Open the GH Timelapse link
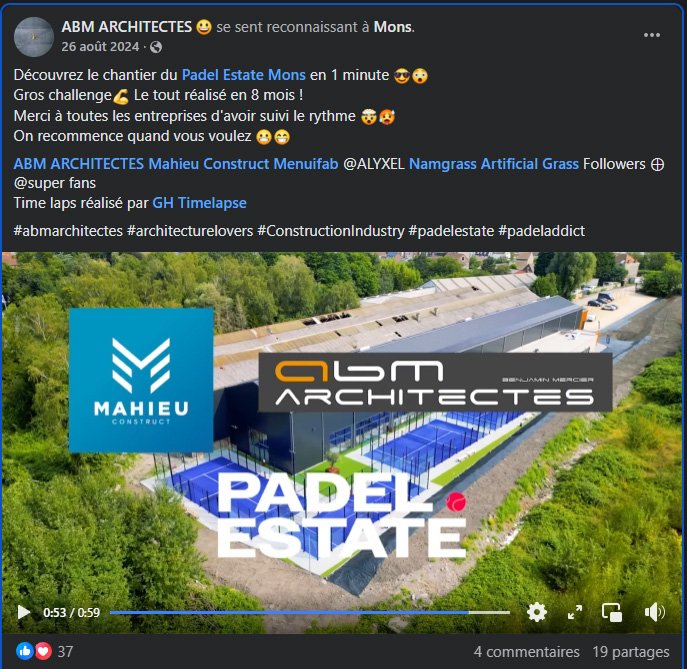Screen dimensions: 687x669 199,203
